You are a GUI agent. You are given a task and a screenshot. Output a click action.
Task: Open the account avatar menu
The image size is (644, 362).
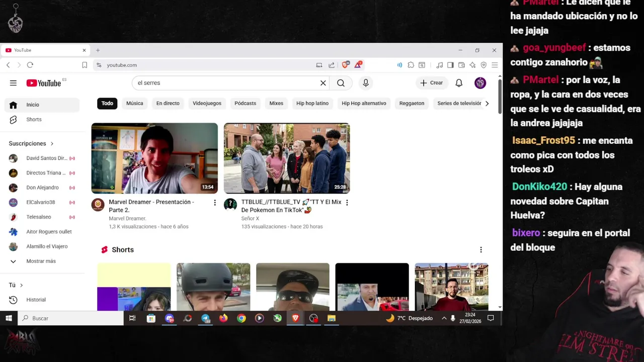point(480,83)
